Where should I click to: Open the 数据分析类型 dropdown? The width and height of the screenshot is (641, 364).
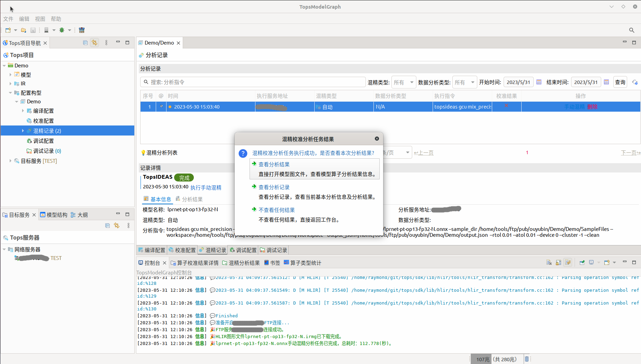tap(464, 82)
